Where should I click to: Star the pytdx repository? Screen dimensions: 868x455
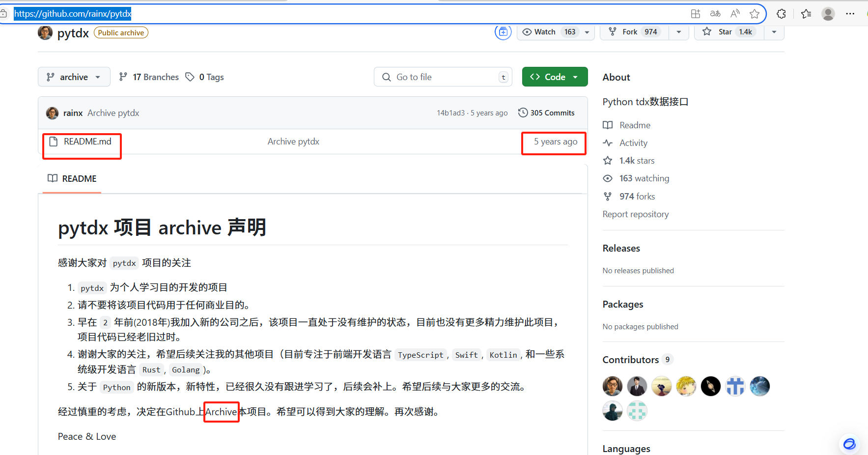729,32
